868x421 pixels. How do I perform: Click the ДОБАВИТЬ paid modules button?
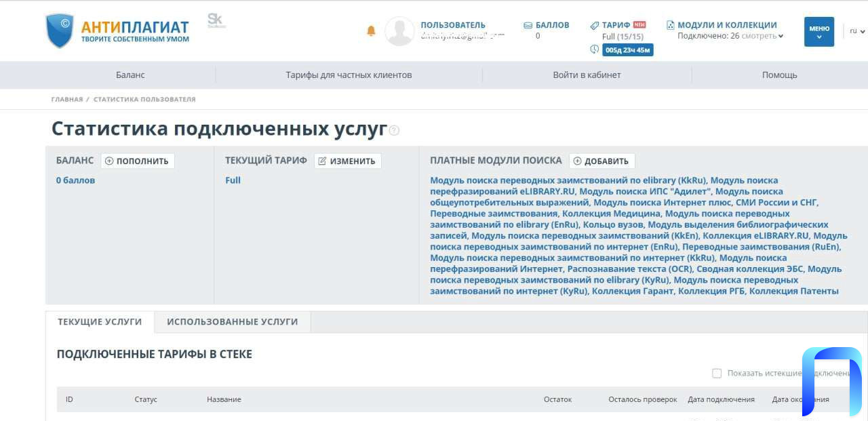click(x=602, y=161)
